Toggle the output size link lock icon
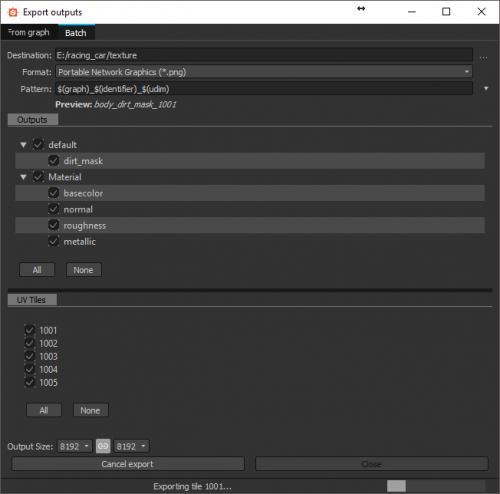 coord(103,446)
